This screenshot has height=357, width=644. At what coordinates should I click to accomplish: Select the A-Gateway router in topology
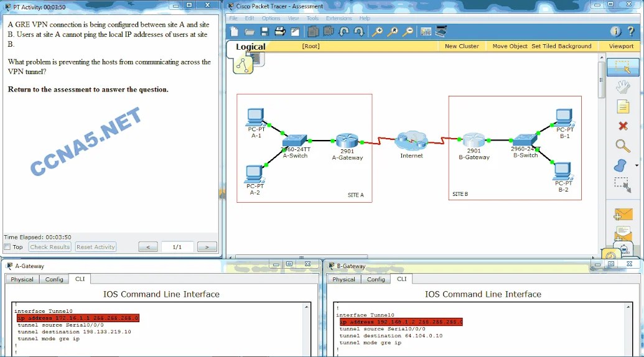click(x=347, y=141)
